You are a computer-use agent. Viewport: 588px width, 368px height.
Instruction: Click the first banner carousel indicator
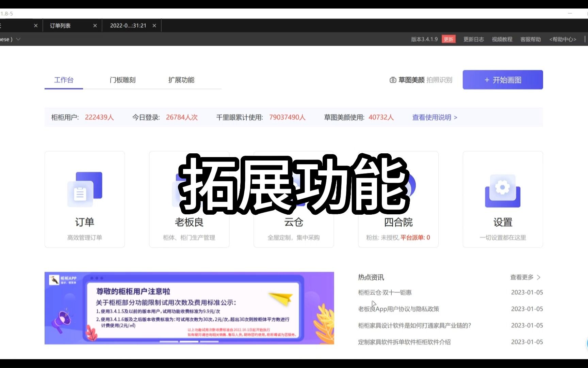pos(169,341)
